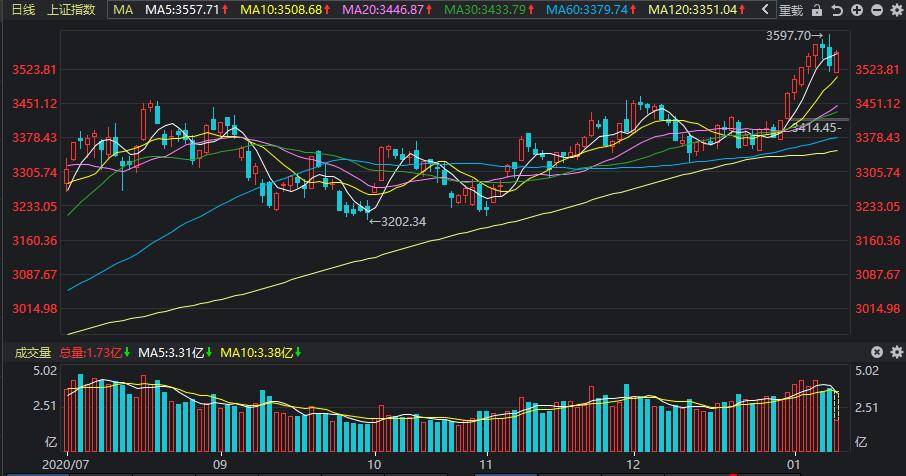
Task: Open main chart settings gear
Action: (x=895, y=10)
